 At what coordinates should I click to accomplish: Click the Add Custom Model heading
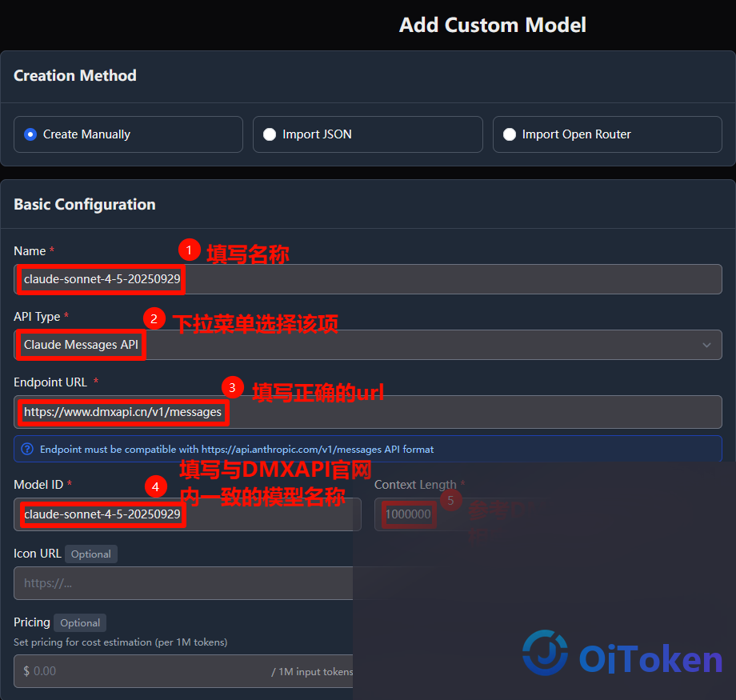pos(492,25)
